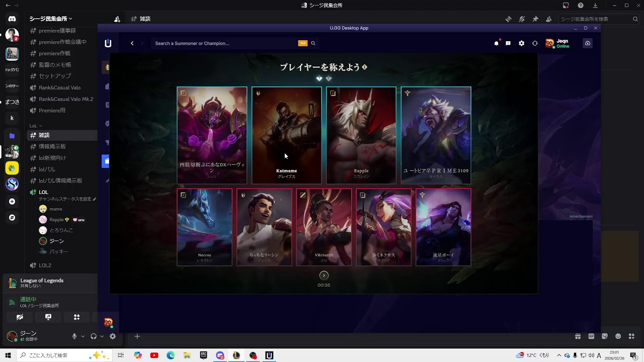The image size is (644, 362).
Task: Open the Rank&Casual Valo Mk.2 channel
Action: point(62,99)
